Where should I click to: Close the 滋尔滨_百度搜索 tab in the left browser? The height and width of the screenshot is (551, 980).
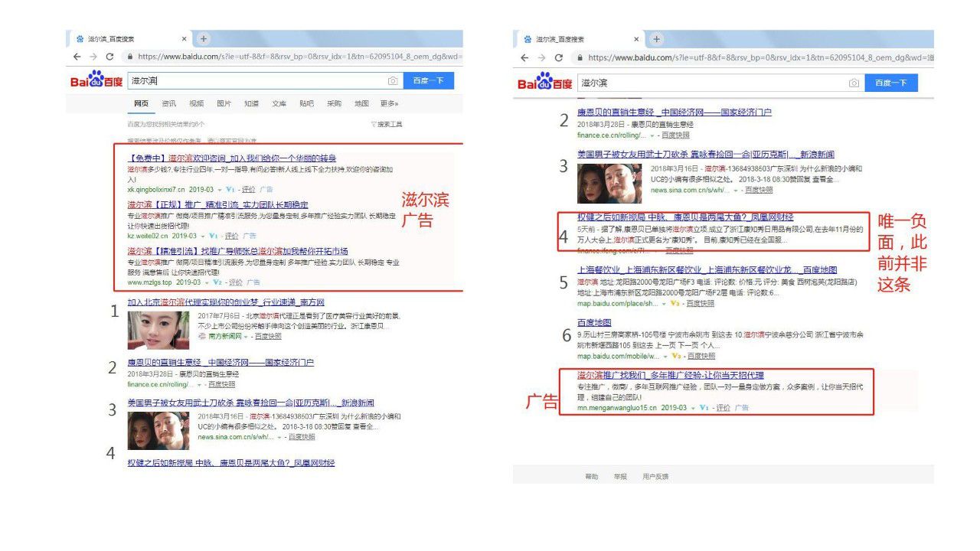click(185, 39)
